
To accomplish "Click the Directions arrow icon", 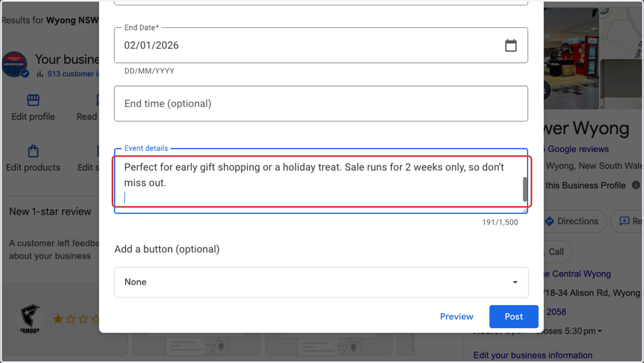I will pos(549,221).
